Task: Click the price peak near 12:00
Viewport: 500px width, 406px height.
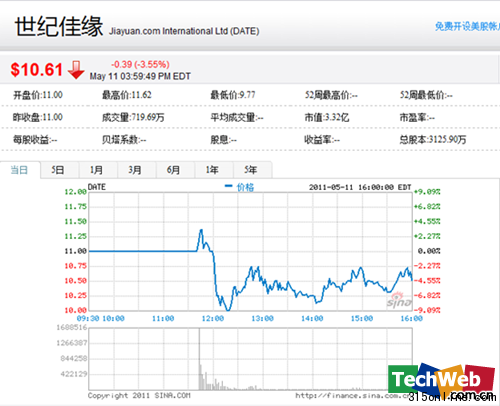Action: coord(201,230)
